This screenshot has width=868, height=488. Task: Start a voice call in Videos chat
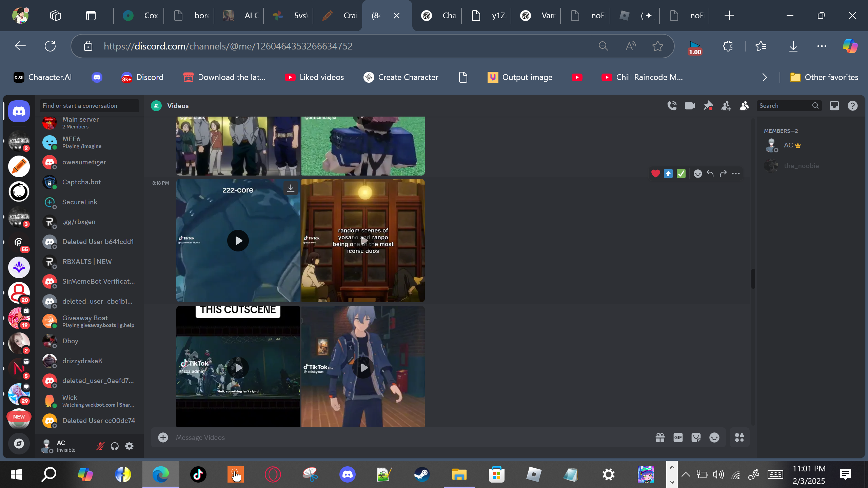[672, 106]
